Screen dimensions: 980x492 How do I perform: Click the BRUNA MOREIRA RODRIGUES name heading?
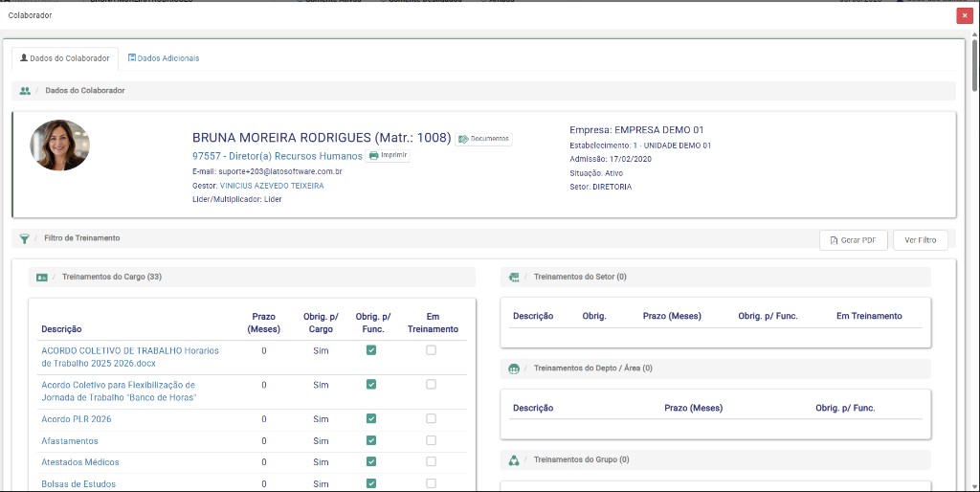coord(322,138)
